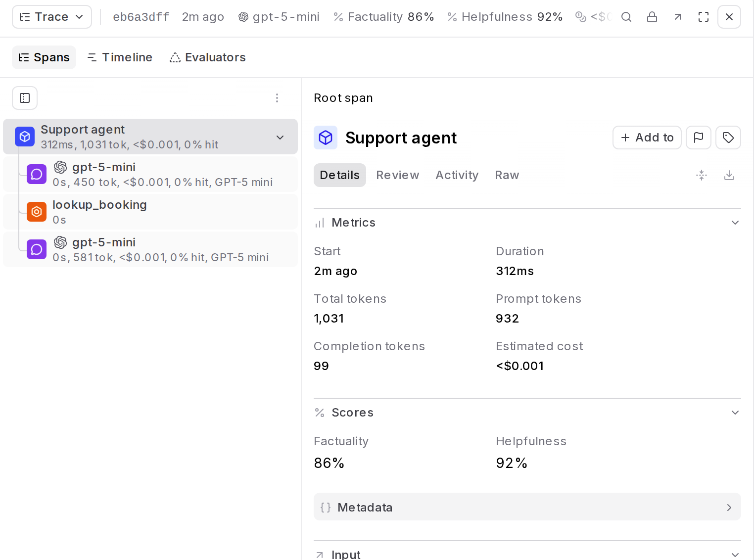
Task: Click the Factuality 86% header score
Action: coord(384,17)
